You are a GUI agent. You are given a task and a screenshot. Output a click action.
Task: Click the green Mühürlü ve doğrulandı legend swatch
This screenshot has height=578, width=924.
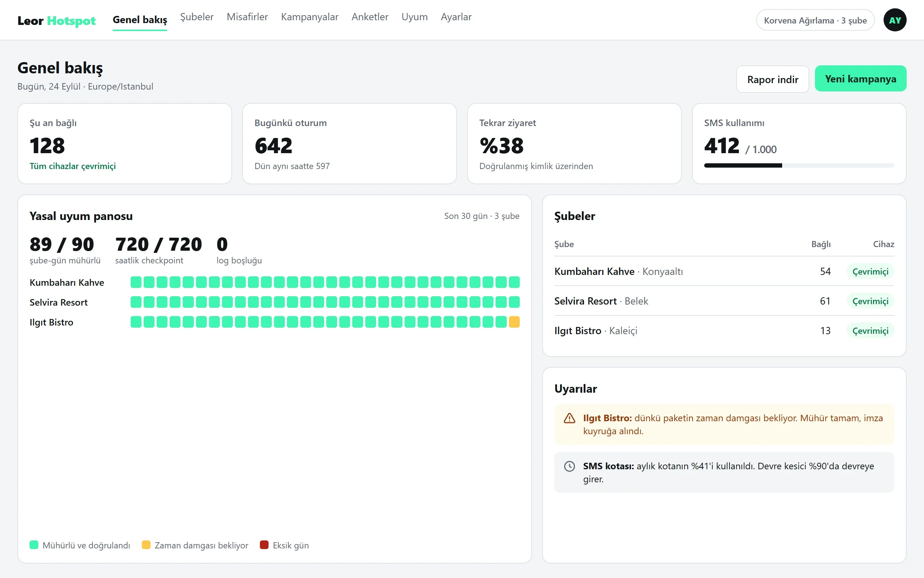click(34, 545)
